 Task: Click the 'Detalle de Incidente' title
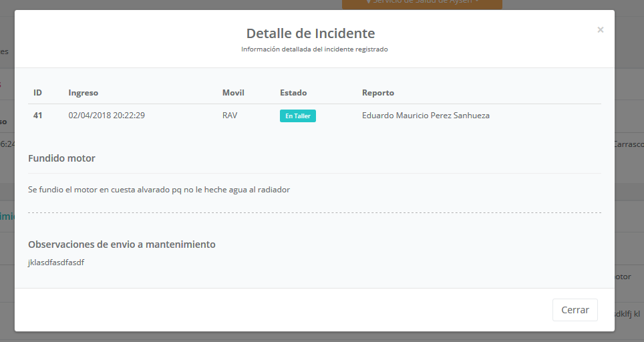point(311,33)
